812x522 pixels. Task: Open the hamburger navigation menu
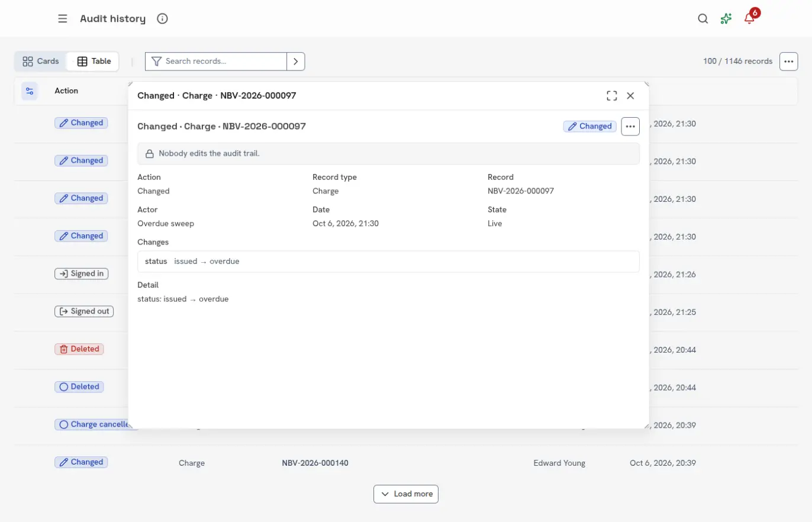(63, 18)
